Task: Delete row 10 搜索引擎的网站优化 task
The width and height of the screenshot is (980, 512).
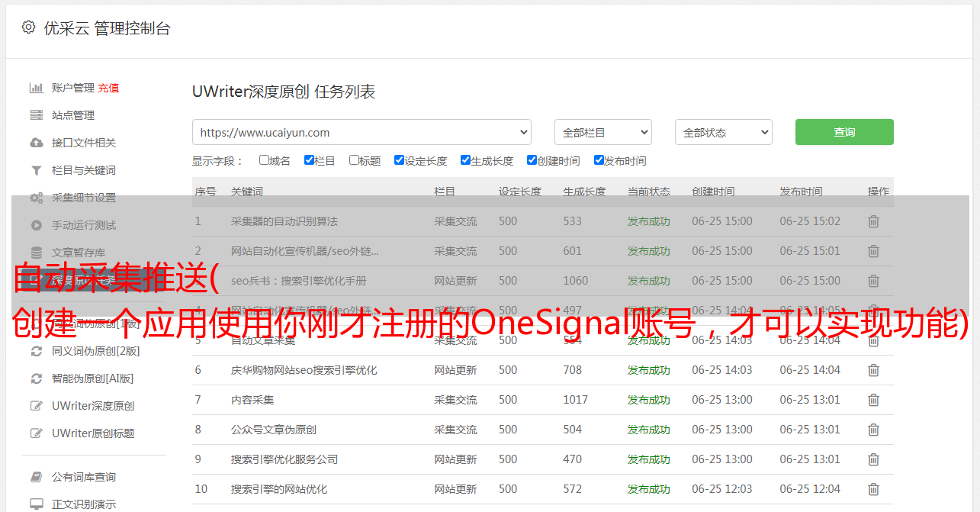Action: pyautogui.click(x=873, y=489)
